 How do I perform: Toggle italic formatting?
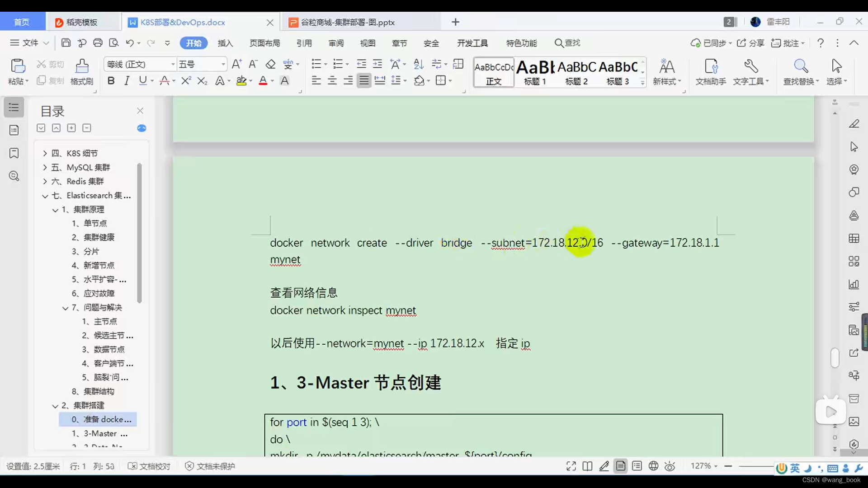[x=127, y=80]
